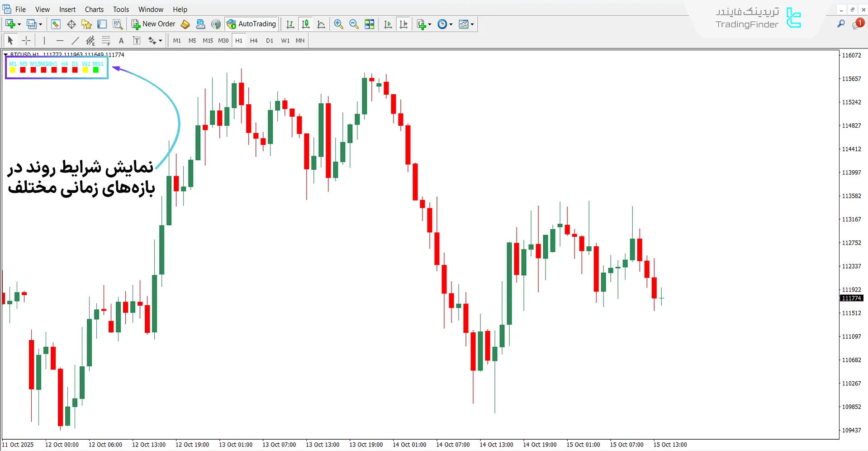
Task: Tile chart windows with grid icon
Action: pos(370,24)
